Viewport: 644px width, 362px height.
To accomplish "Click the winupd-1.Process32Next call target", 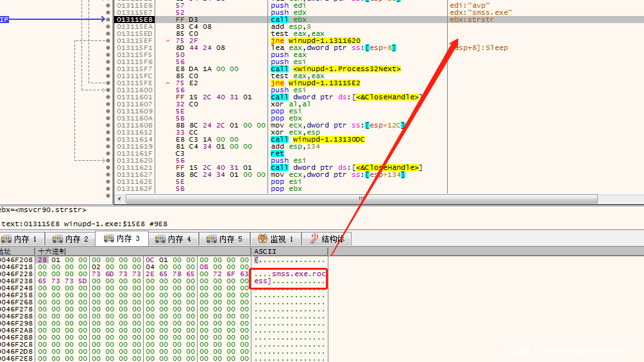I will [346, 69].
